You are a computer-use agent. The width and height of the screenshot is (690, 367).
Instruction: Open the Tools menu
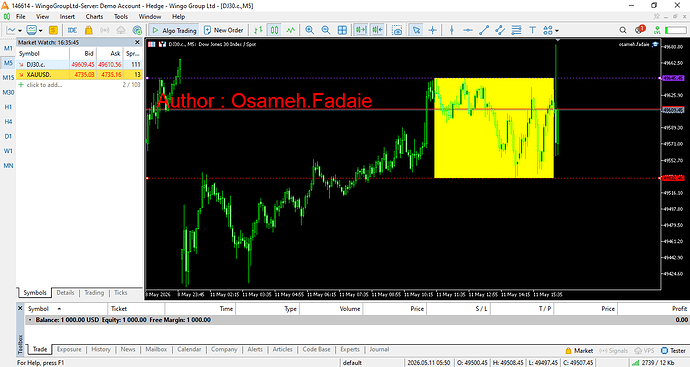[x=121, y=16]
